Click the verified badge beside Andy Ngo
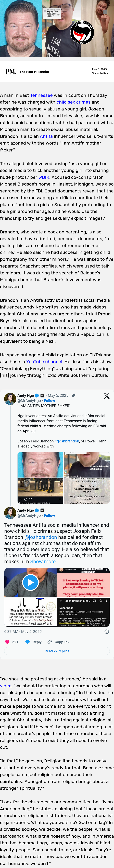114x868 pixels. click(x=37, y=396)
